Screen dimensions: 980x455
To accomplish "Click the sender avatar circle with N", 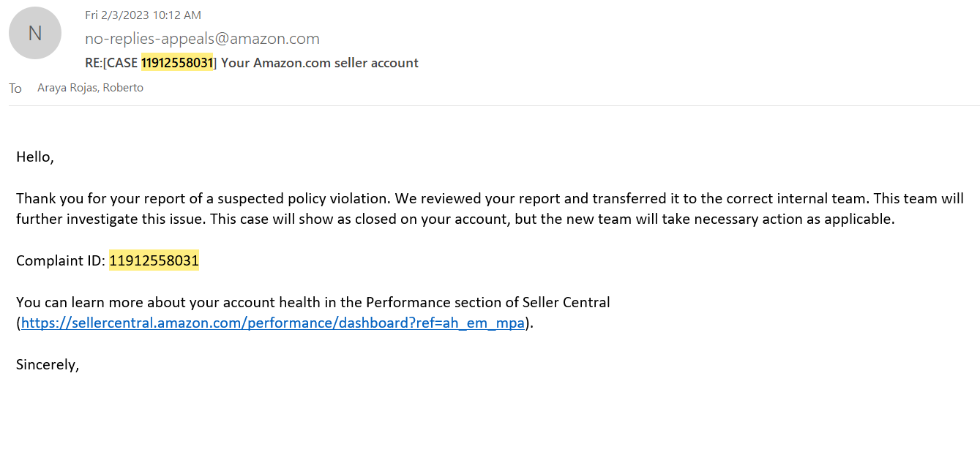I will (x=34, y=34).
